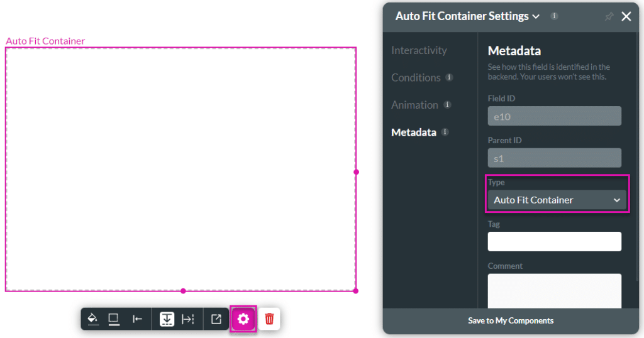This screenshot has width=644, height=338.
Task: Open the Type dropdown showing Auto Fit Container
Action: (557, 200)
